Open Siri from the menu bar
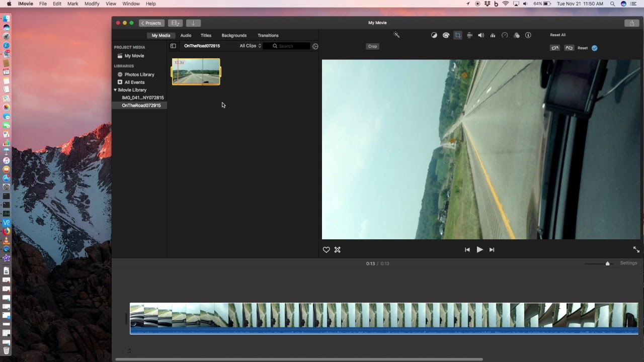 pos(623,4)
